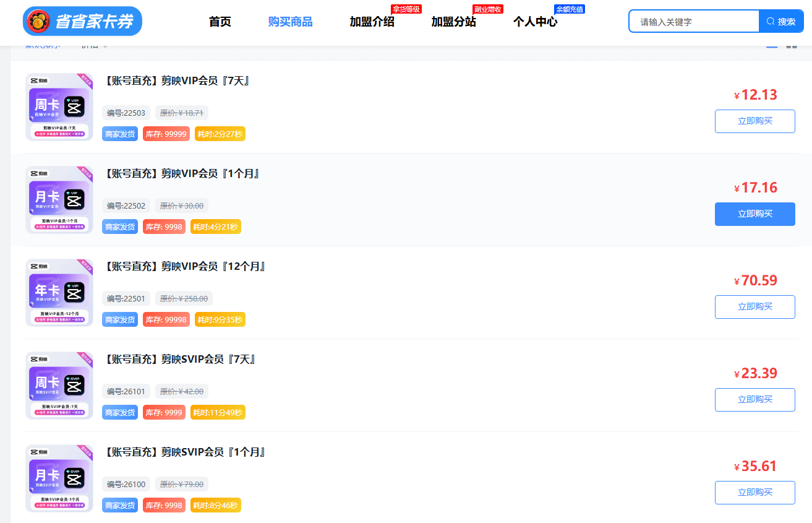Click the 库存: 99998 tag

coord(166,319)
